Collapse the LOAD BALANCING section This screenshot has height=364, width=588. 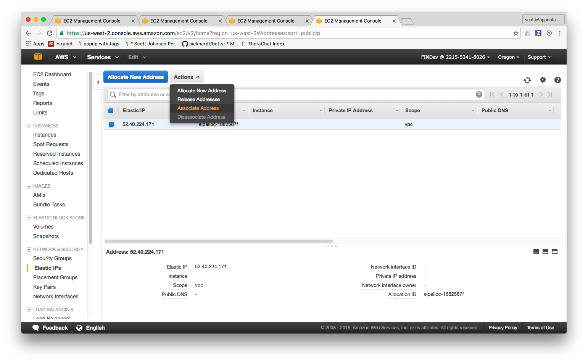tap(29, 310)
